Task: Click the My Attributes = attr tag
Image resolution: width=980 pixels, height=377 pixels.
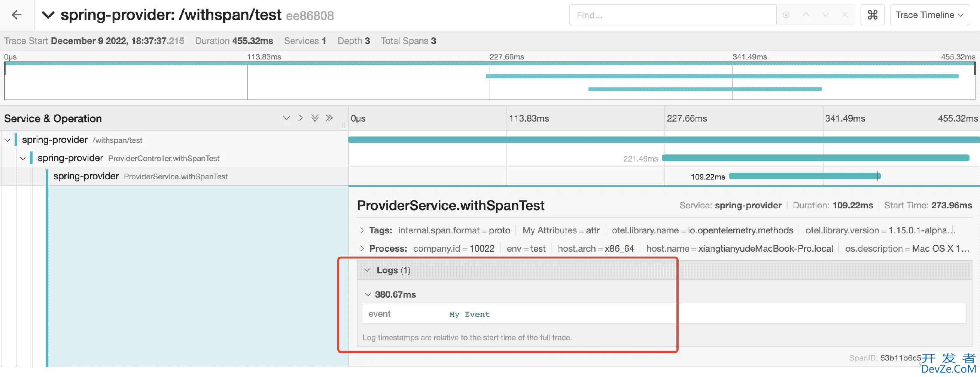Action: pyautogui.click(x=561, y=231)
